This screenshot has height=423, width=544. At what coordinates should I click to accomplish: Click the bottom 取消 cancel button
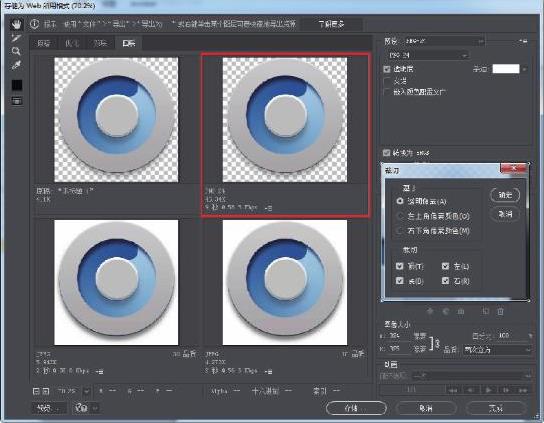tap(425, 408)
